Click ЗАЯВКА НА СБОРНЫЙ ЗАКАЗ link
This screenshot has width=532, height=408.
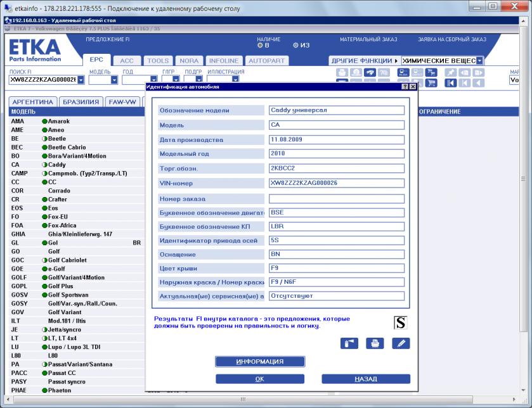[452, 39]
